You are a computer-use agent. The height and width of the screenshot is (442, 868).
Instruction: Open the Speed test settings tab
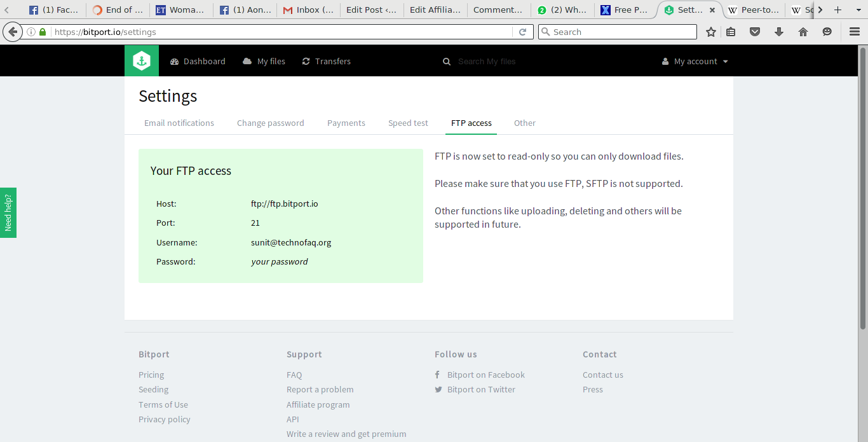point(408,123)
